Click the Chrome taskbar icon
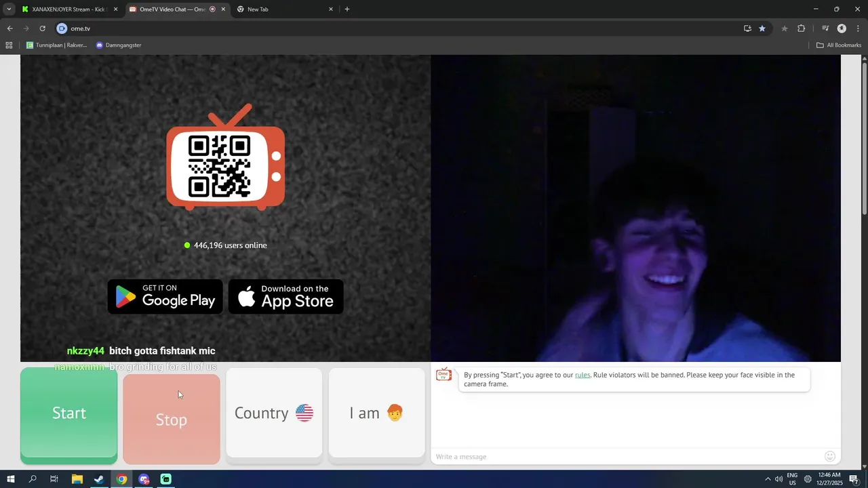This screenshot has width=868, height=488. point(121,479)
